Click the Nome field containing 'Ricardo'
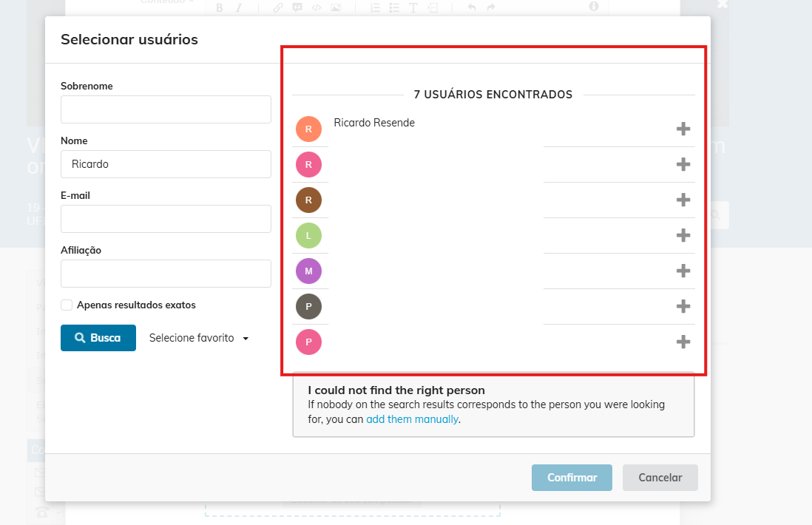 (x=166, y=164)
